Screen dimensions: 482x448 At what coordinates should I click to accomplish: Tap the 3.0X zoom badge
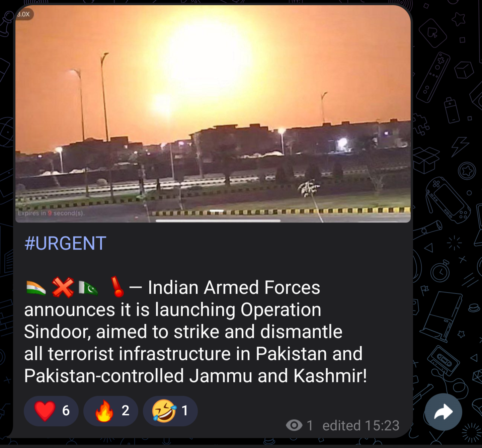coord(23,14)
